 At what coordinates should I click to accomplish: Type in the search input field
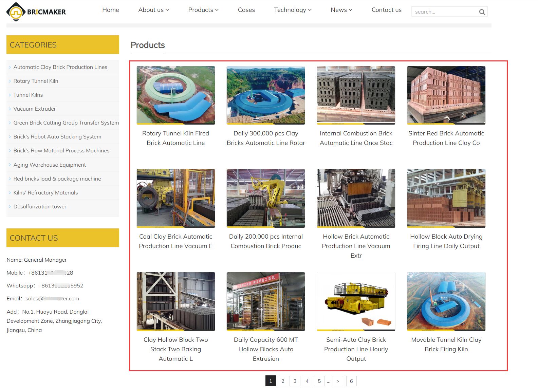[x=445, y=12]
